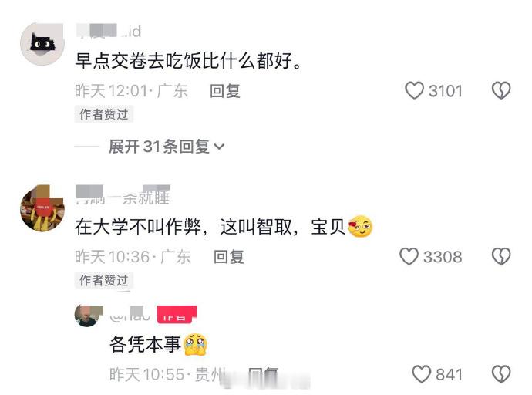Screen dimensions: 532x395
Task: Tap the 早点交卷去吃饭比什么都好 comment text
Action: 188,61
